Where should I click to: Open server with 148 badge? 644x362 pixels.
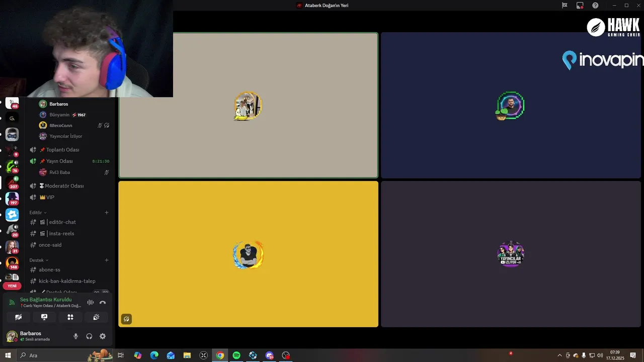12,263
